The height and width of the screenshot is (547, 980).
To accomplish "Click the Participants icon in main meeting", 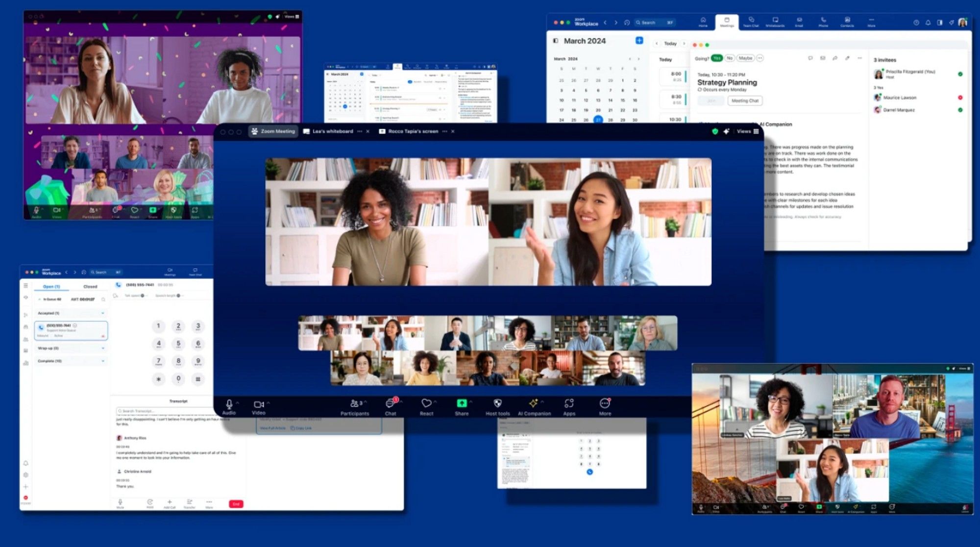I will click(354, 403).
